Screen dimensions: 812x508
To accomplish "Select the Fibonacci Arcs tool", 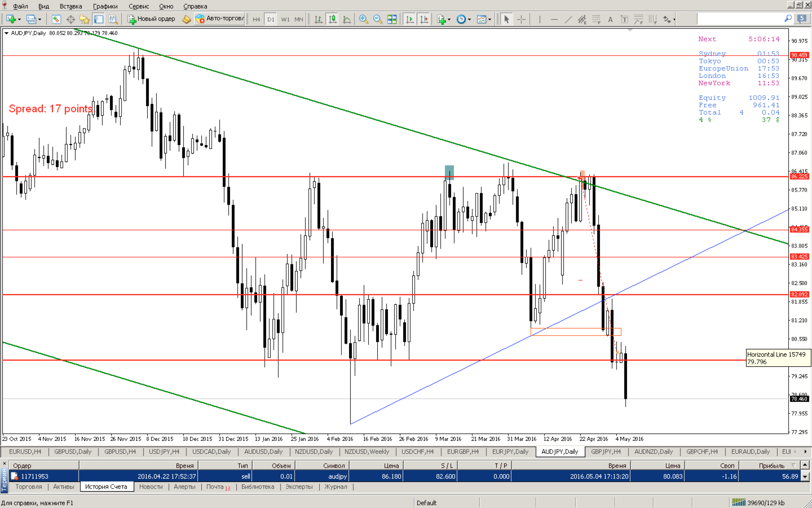I will (x=639, y=19).
